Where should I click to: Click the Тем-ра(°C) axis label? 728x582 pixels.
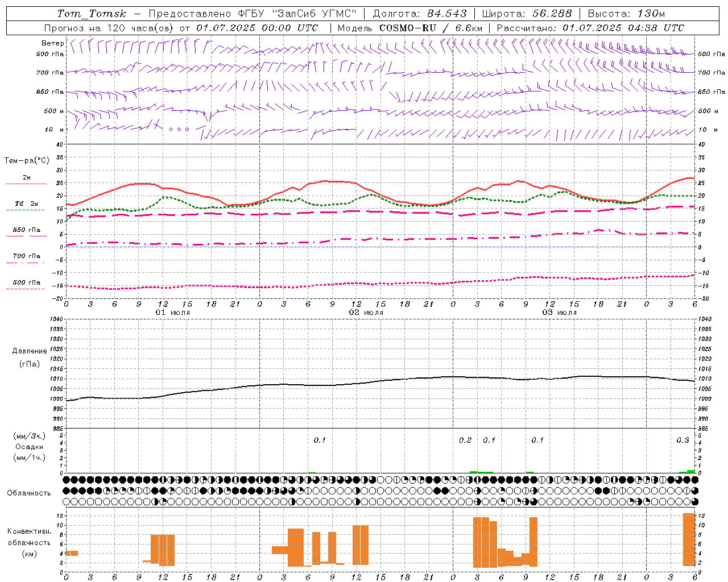pyautogui.click(x=27, y=161)
